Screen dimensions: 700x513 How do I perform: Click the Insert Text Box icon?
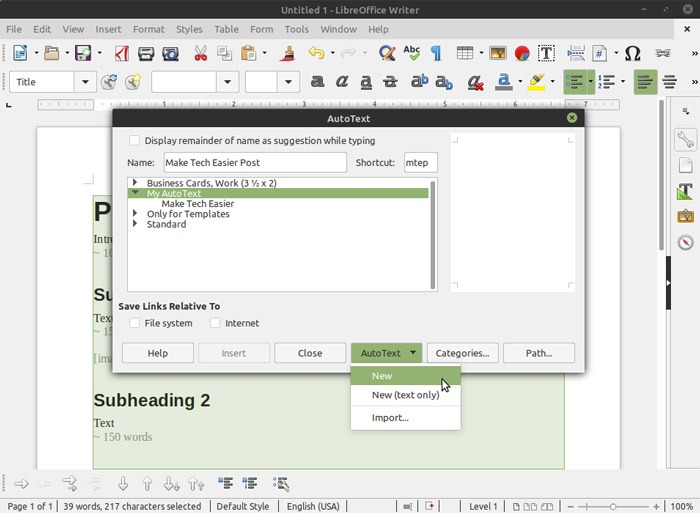[x=546, y=53]
